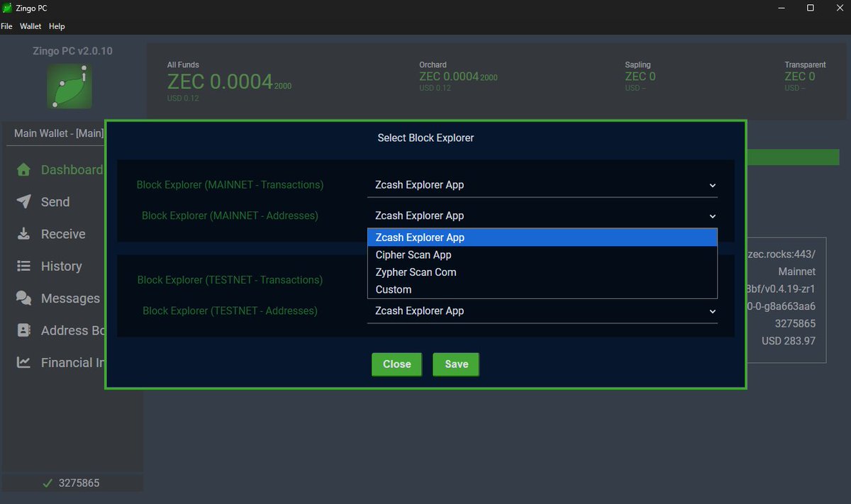
Task: Click the Address Book contact icon
Action: [x=23, y=330]
